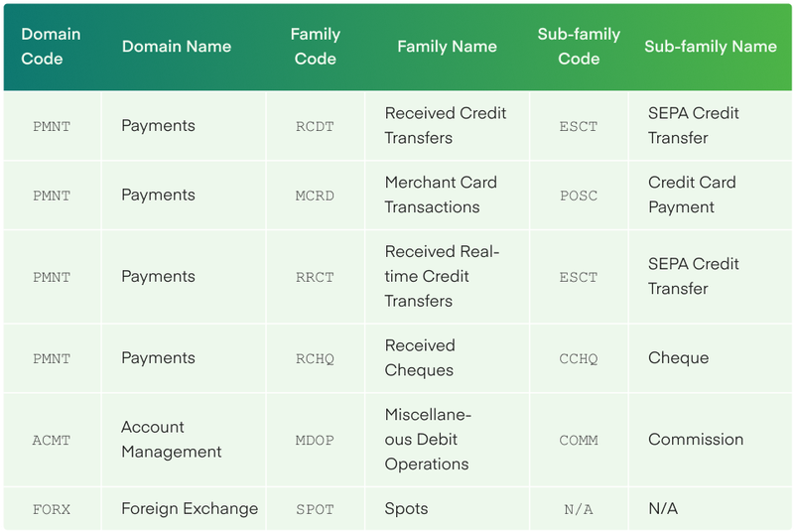The height and width of the screenshot is (532, 794).
Task: Select the RRCT family code cell
Action: point(315,277)
